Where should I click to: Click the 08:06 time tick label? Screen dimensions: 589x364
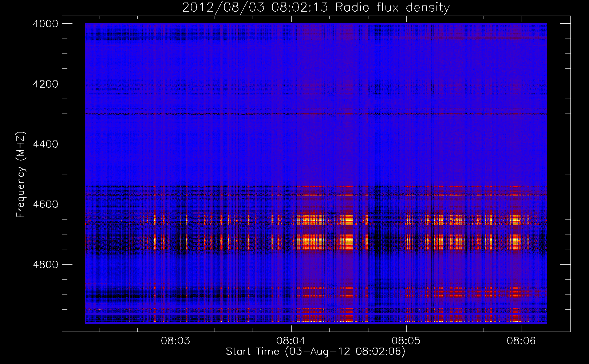pyautogui.click(x=521, y=341)
